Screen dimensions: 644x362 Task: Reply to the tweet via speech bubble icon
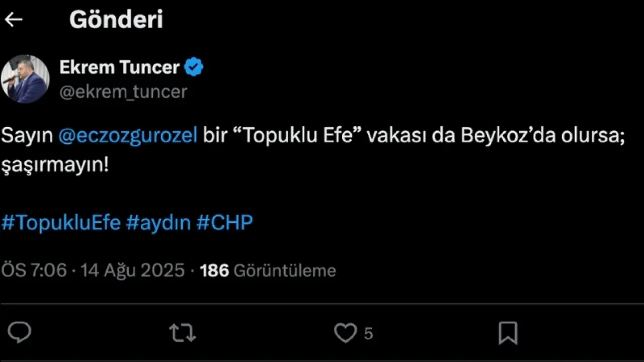tap(19, 333)
